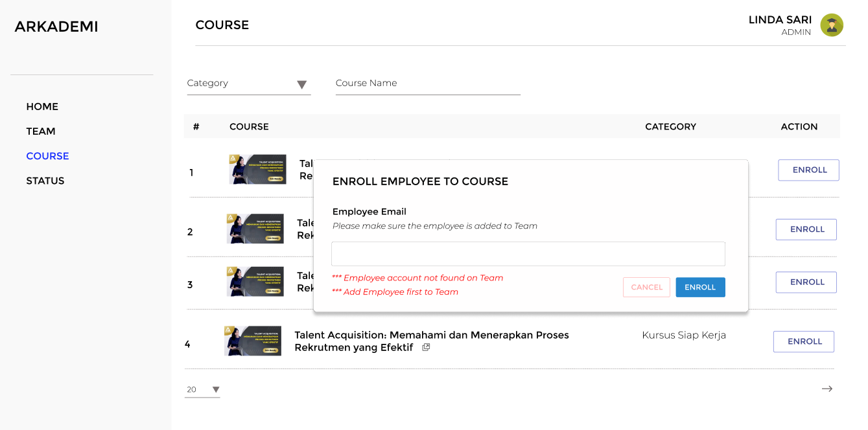868x430 pixels.
Task: Click ENROLL on the first course row
Action: [x=808, y=170]
